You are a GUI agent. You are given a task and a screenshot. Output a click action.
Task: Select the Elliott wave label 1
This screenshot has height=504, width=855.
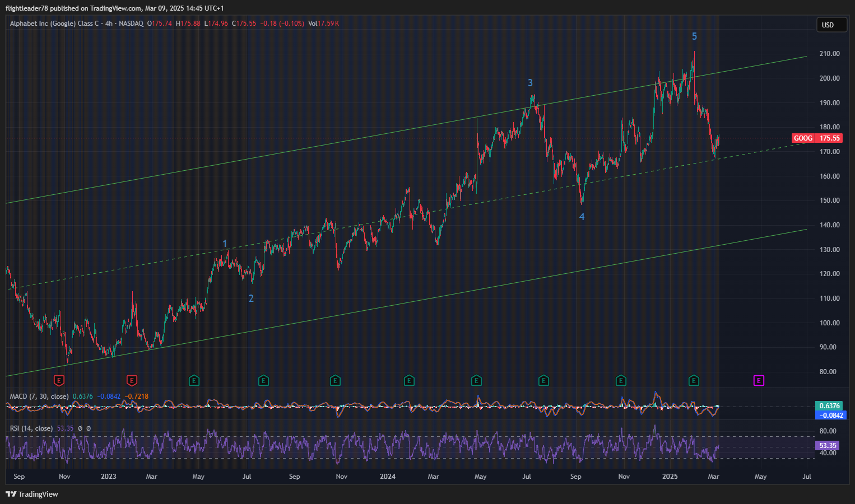(225, 244)
